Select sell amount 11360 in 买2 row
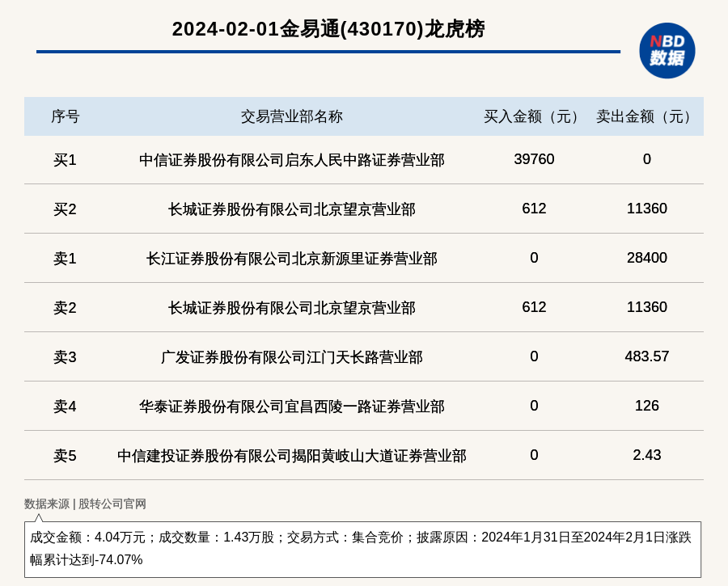The height and width of the screenshot is (586, 728). coord(647,209)
